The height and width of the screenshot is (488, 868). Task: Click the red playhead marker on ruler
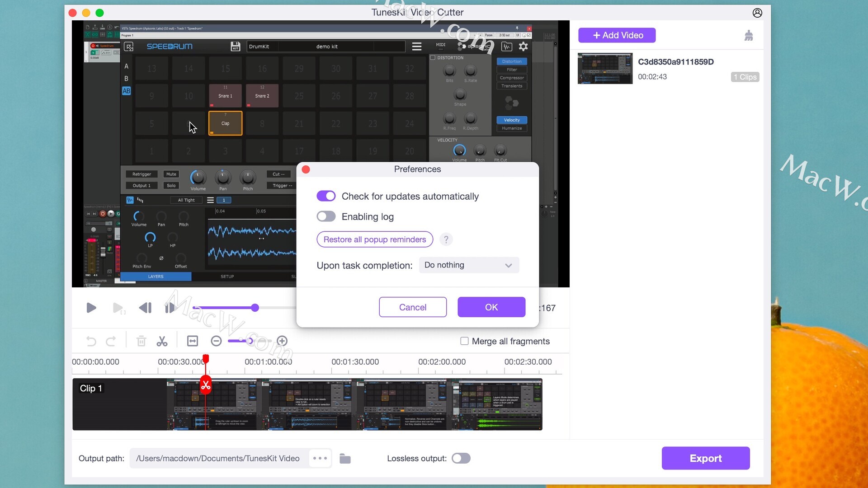click(x=206, y=359)
